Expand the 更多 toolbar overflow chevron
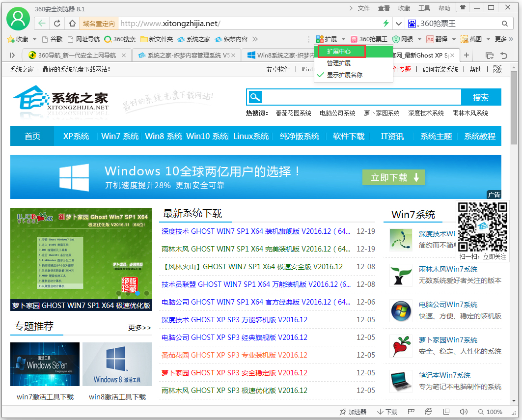 coord(511,39)
